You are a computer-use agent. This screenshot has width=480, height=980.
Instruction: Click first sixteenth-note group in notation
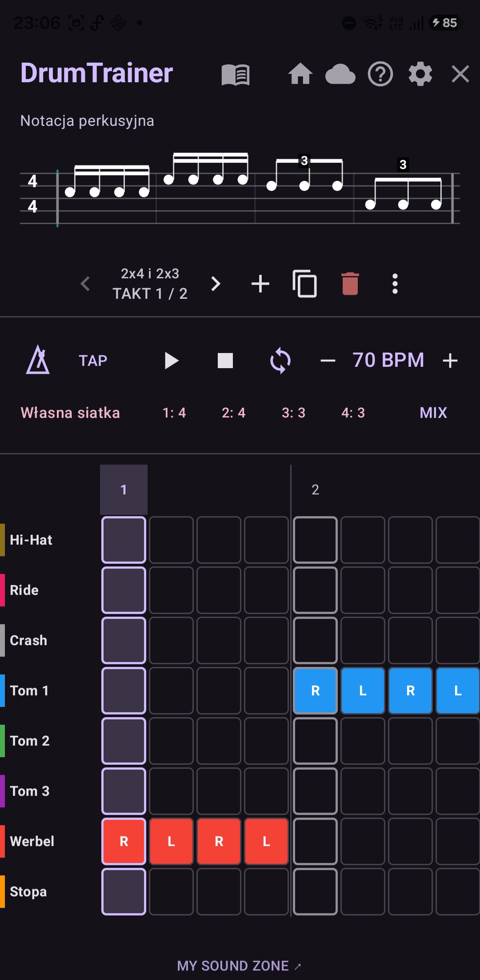click(107, 181)
